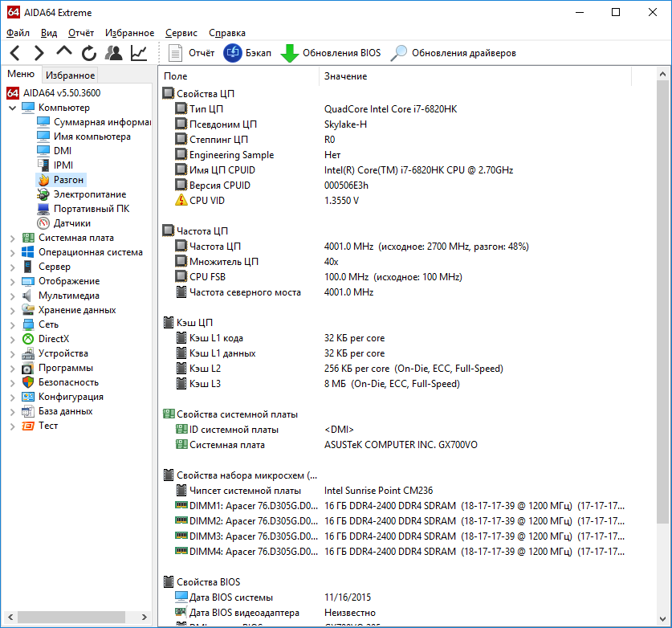This screenshot has height=628, width=672.
Task: Click the Устройства printer icon
Action: coord(28,353)
